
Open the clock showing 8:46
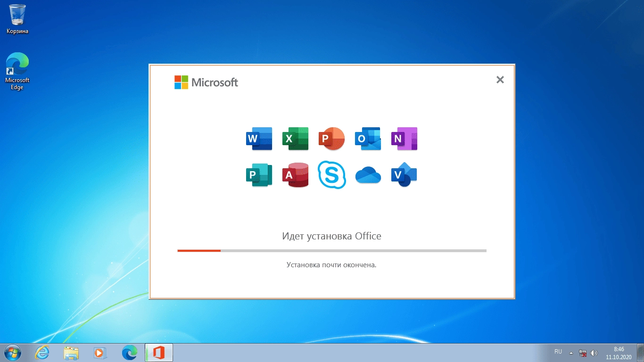pos(619,353)
